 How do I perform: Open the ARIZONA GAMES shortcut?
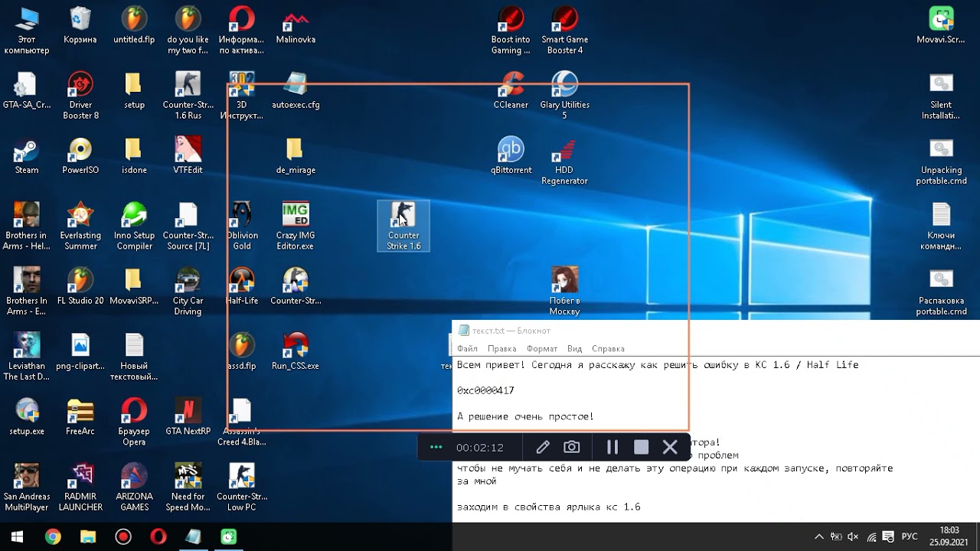(134, 487)
